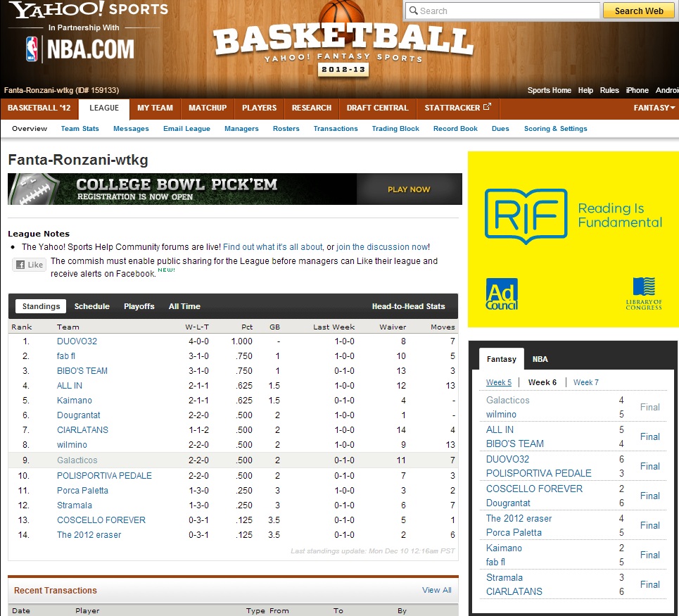Screen dimensions: 679x616
Task: Click the NBA.com logo
Action: click(x=80, y=49)
